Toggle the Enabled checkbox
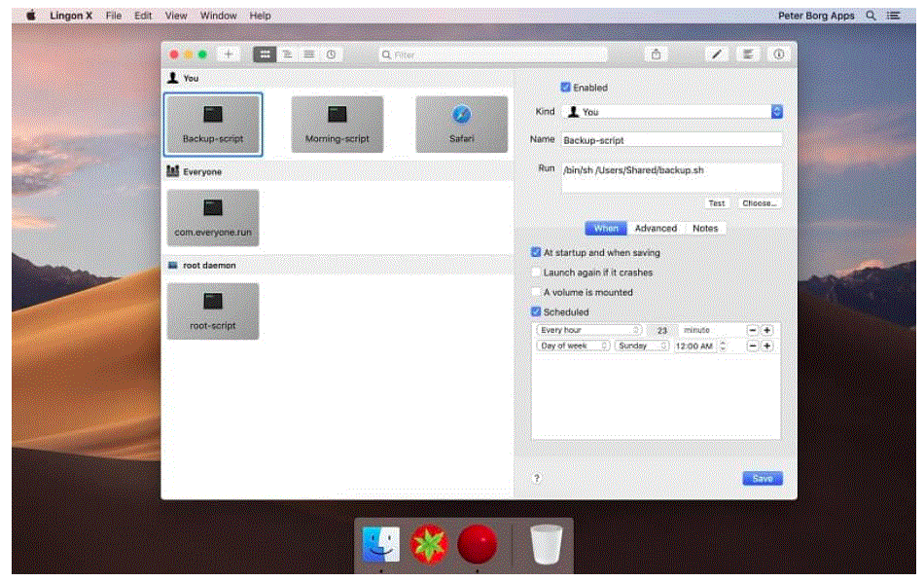Screen dimensions: 924x582 coord(566,88)
